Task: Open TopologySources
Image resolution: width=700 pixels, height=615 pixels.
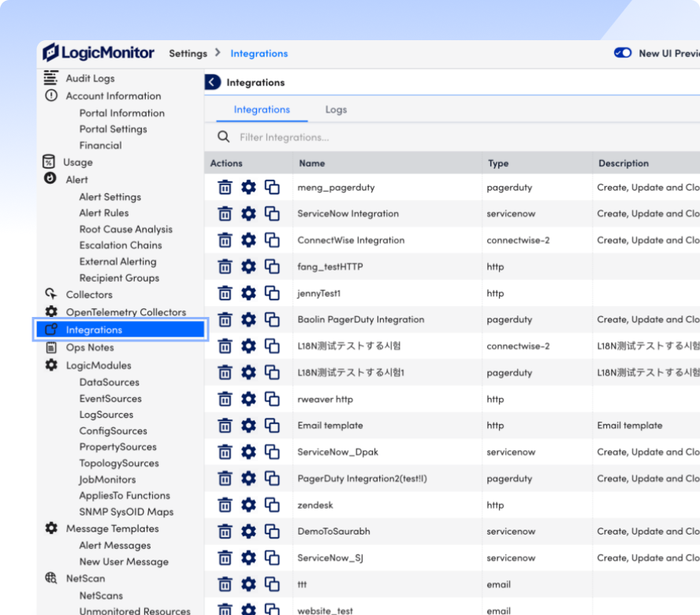Action: 119,463
